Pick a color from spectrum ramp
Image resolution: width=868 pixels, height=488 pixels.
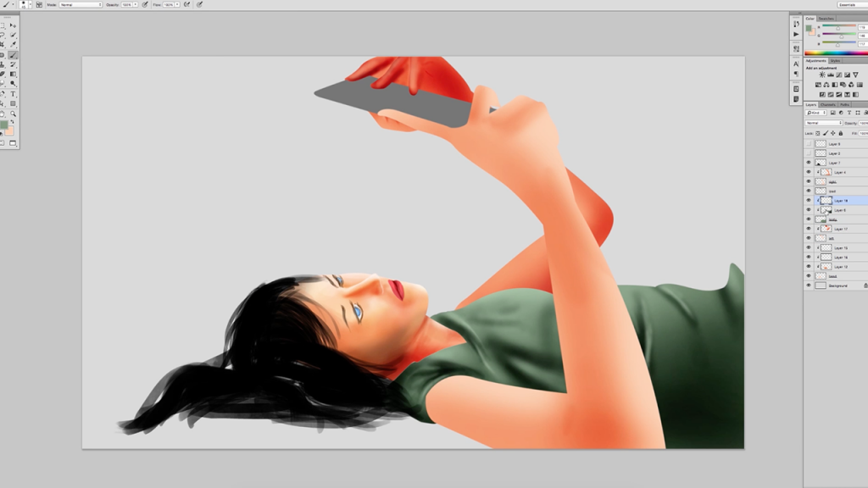point(837,53)
